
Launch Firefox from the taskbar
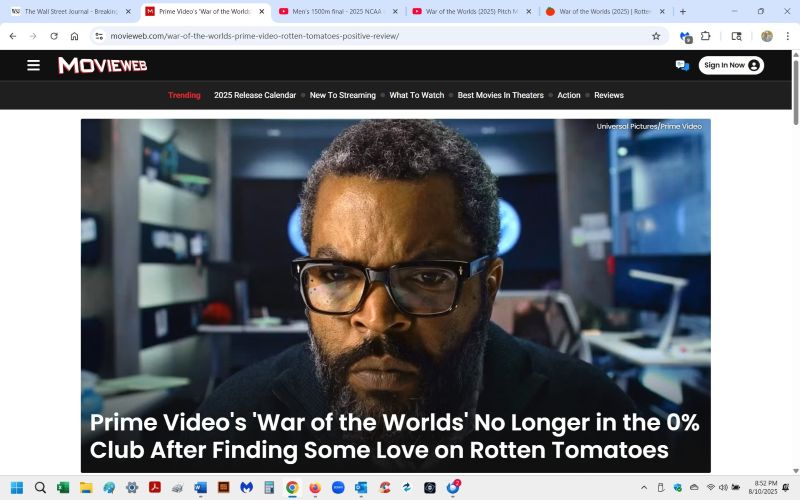(315, 488)
